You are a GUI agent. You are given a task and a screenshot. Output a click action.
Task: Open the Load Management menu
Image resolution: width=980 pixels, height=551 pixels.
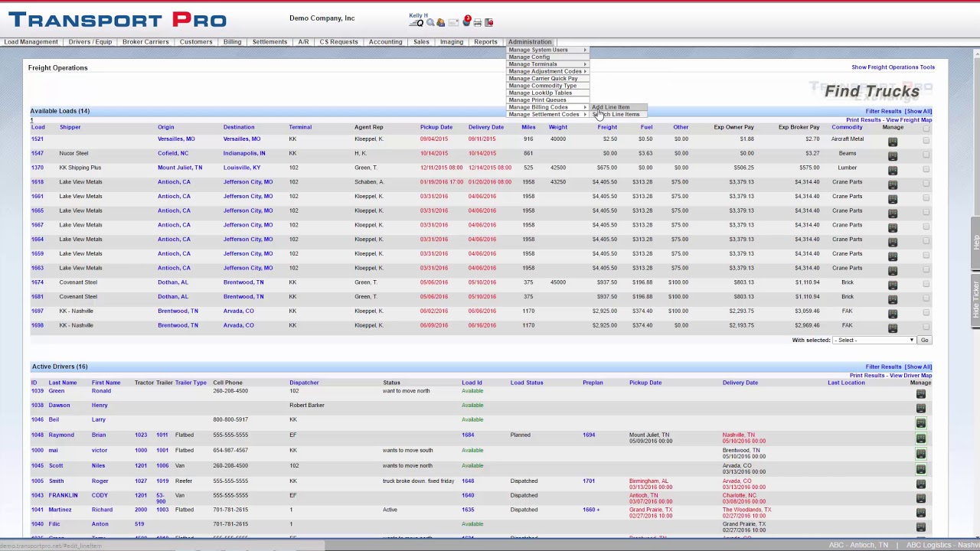click(31, 42)
